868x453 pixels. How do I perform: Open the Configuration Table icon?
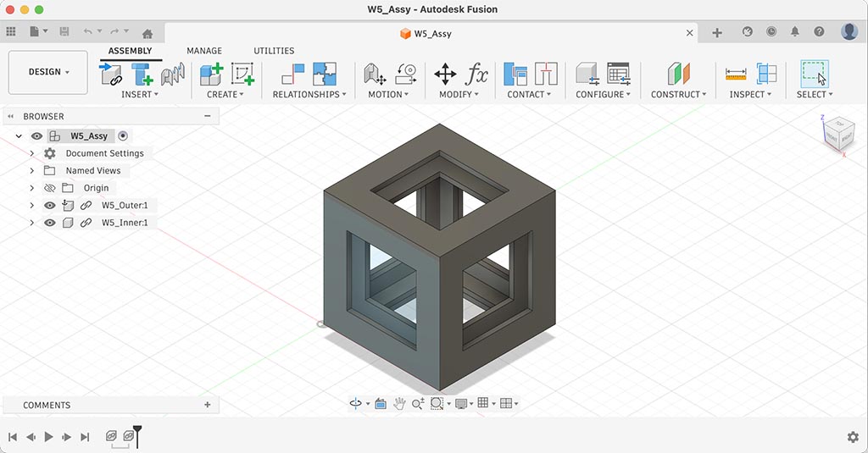click(618, 75)
